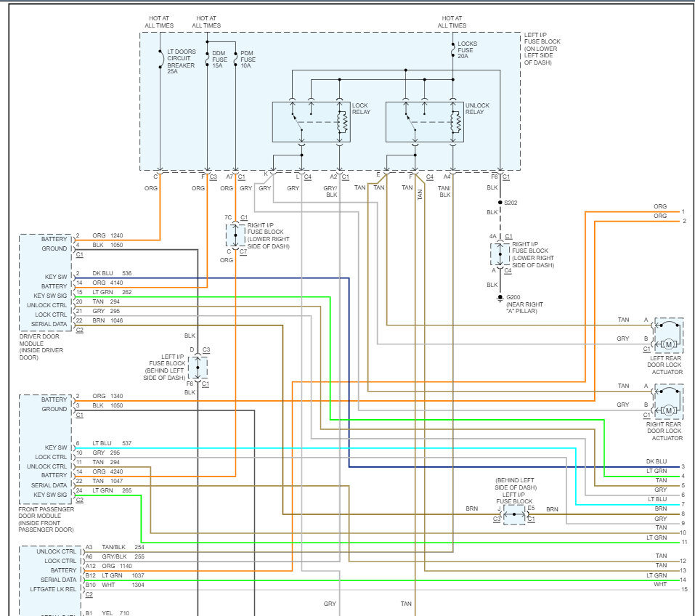Click the Right I/P Fuse Block 7C connector
Screen dimensions: 695x616
(x=235, y=235)
